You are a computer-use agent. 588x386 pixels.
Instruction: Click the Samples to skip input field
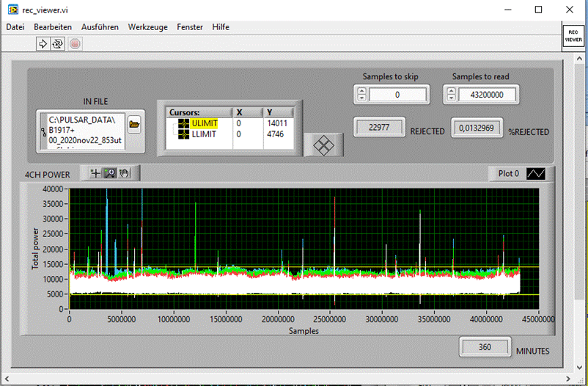(x=397, y=95)
